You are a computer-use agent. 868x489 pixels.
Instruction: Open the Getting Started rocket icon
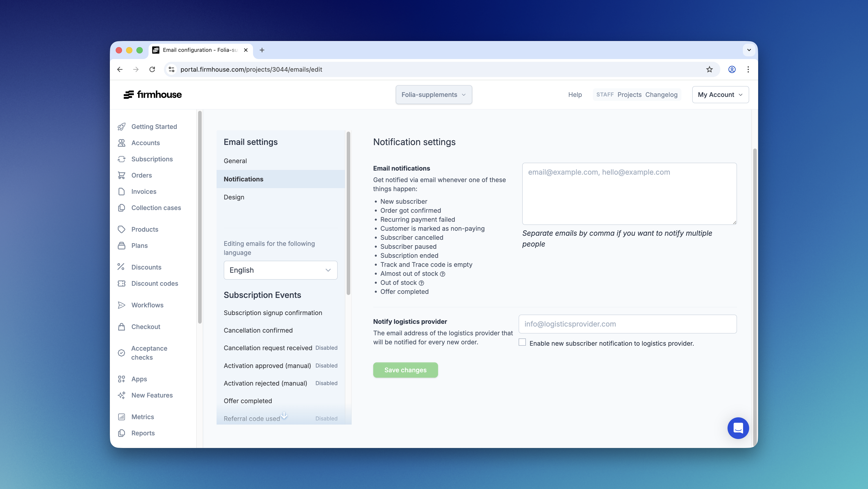click(x=122, y=126)
